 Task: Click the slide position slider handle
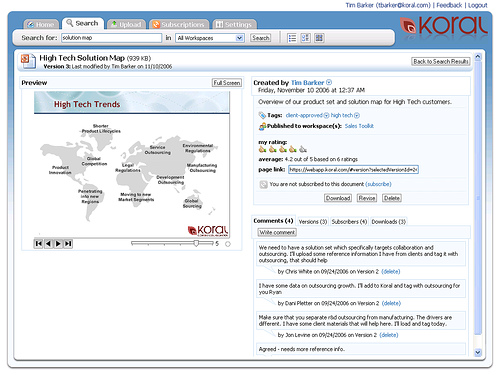[x=196, y=243]
